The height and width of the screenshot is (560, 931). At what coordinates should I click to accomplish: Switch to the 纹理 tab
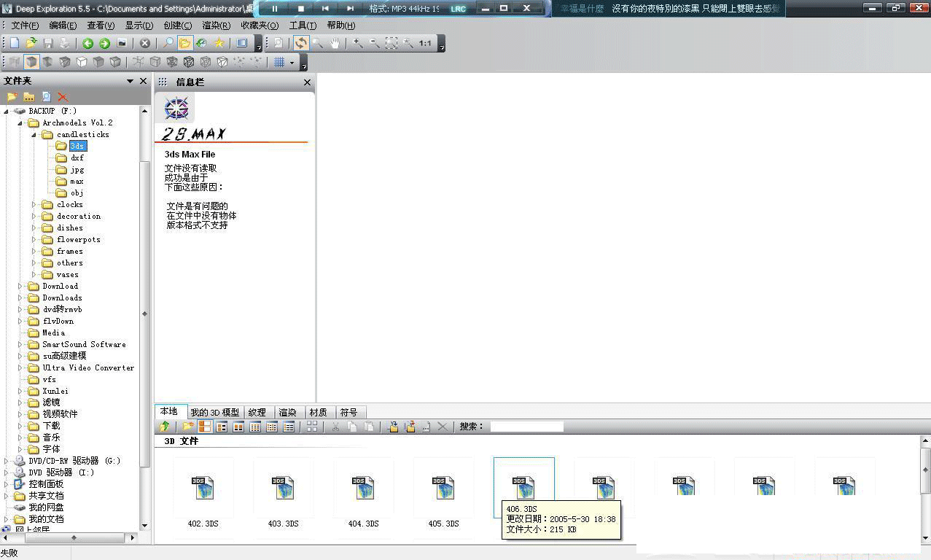[x=257, y=412]
